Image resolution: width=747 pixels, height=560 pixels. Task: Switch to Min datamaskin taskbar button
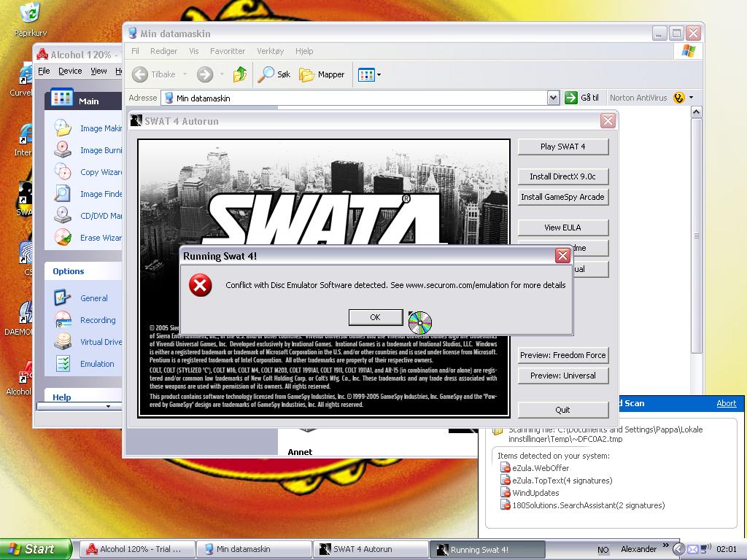click(254, 549)
